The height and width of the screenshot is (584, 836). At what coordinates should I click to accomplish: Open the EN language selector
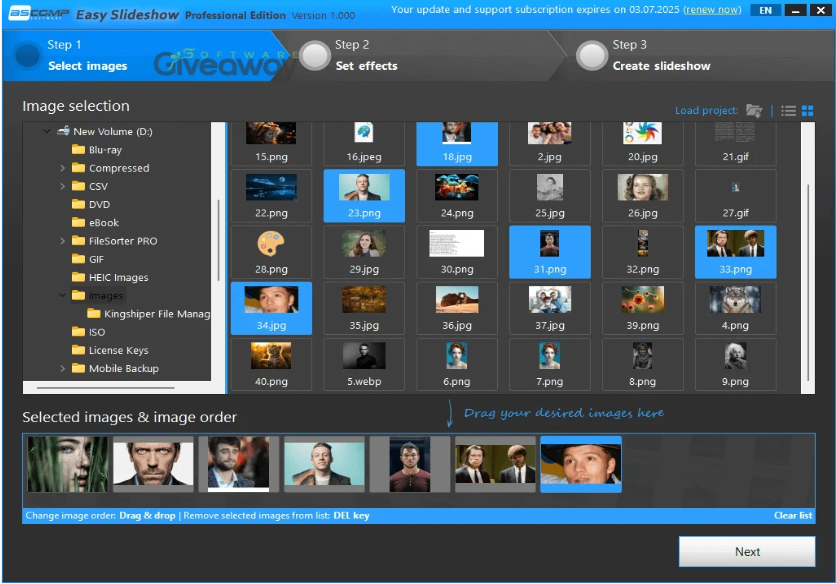pyautogui.click(x=765, y=10)
